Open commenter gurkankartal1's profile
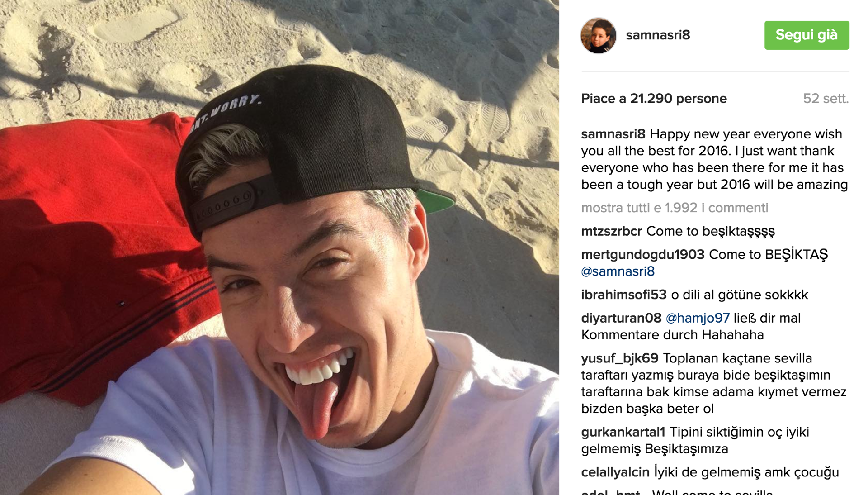The width and height of the screenshot is (868, 495). coord(623,432)
